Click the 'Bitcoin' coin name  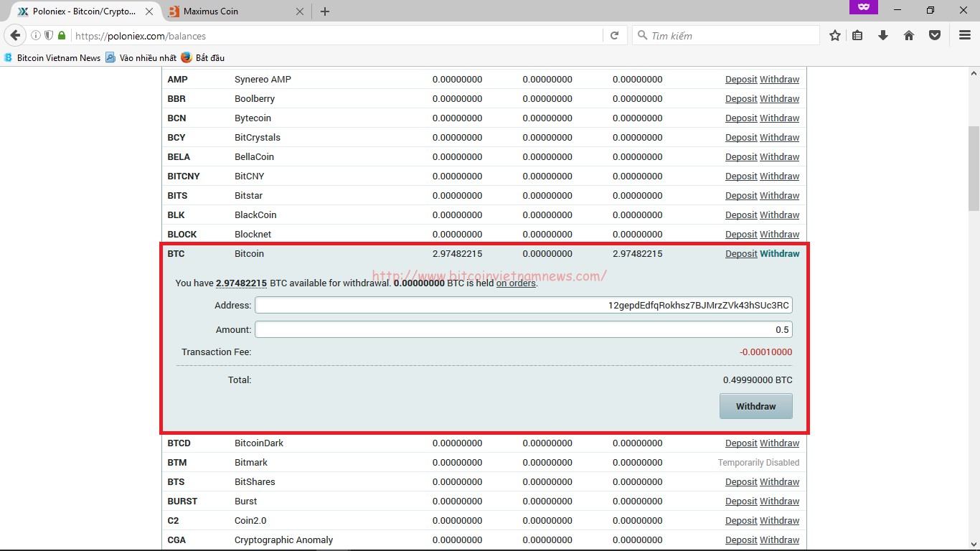coord(249,253)
